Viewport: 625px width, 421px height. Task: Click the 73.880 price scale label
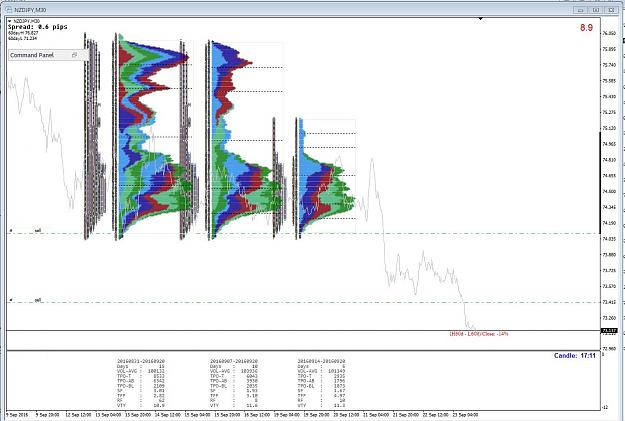[x=609, y=254]
